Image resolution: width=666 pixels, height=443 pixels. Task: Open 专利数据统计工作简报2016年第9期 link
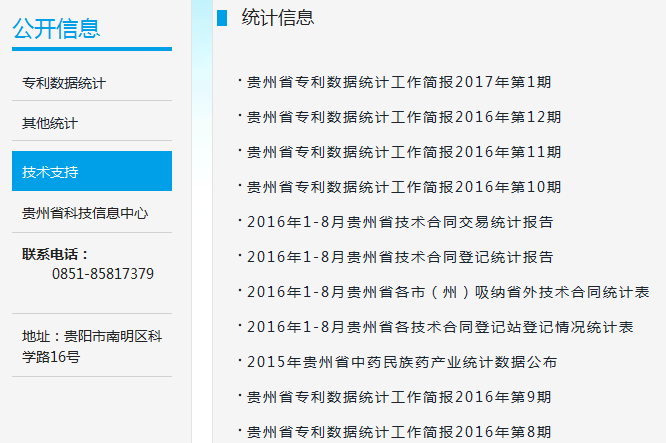(399, 397)
